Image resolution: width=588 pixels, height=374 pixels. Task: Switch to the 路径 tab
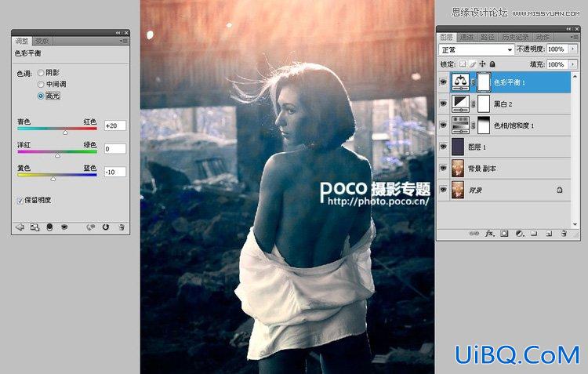coord(488,37)
